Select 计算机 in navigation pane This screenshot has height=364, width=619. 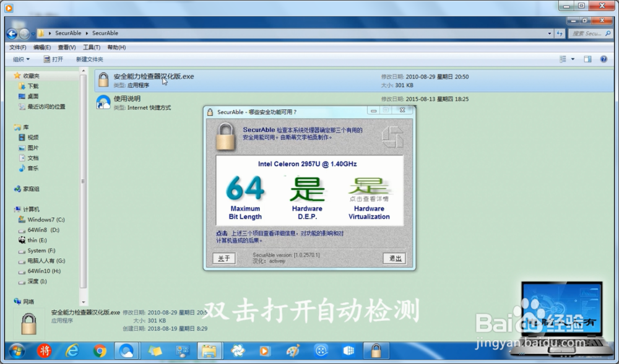click(x=27, y=209)
